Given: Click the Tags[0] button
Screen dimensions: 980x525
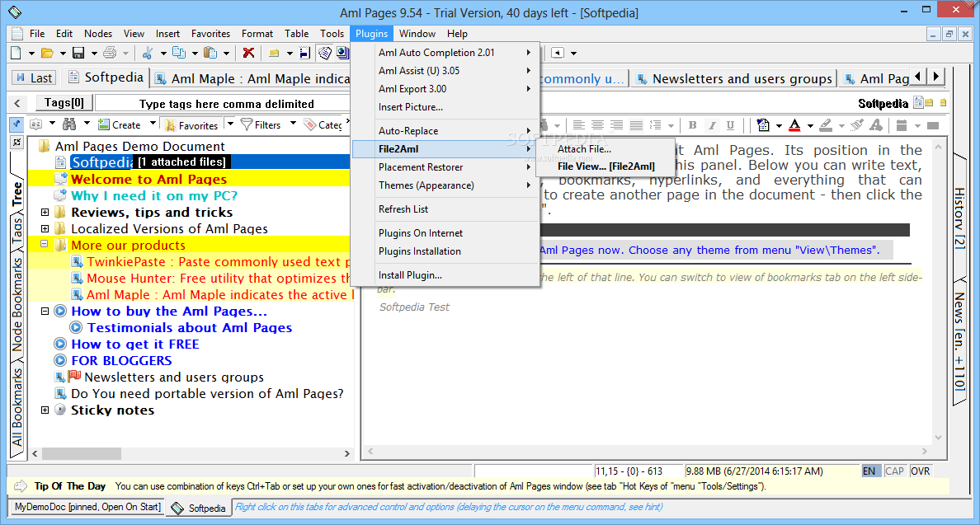Looking at the screenshot, I should point(64,103).
